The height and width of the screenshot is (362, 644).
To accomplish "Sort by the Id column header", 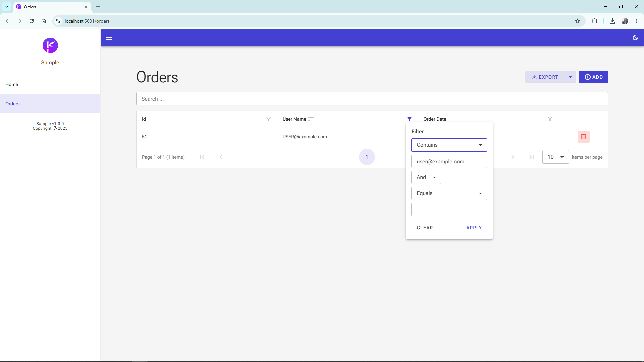I will tap(144, 119).
